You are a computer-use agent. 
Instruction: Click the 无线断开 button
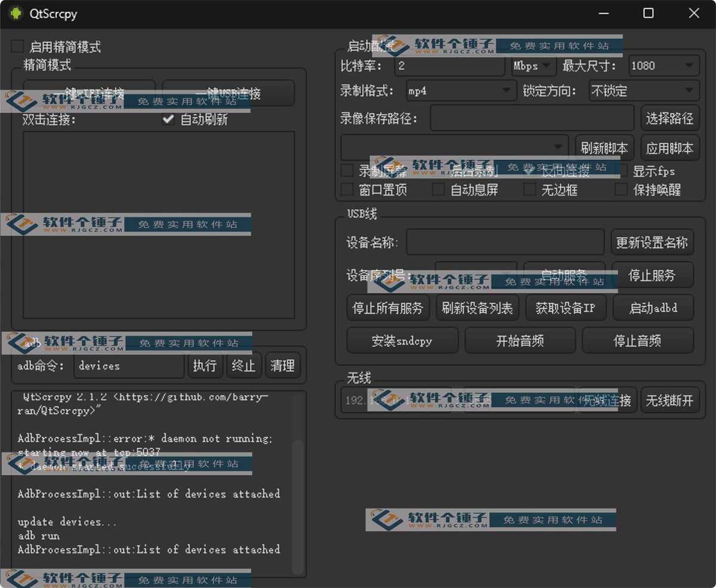[x=670, y=401]
